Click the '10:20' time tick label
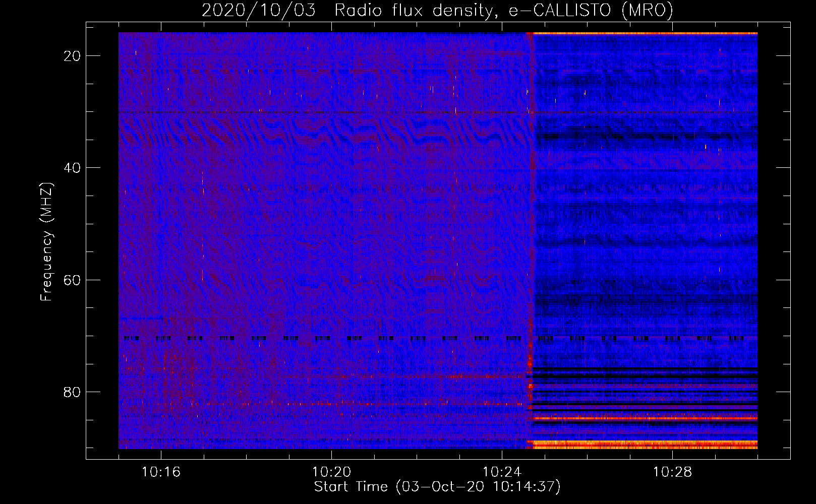The height and width of the screenshot is (504, 816). point(331,472)
